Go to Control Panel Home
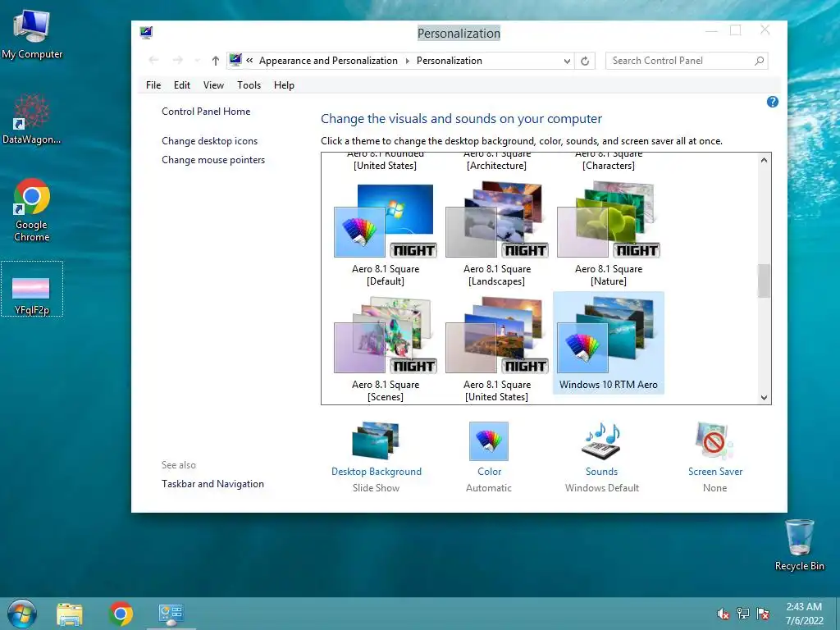 pyautogui.click(x=206, y=112)
